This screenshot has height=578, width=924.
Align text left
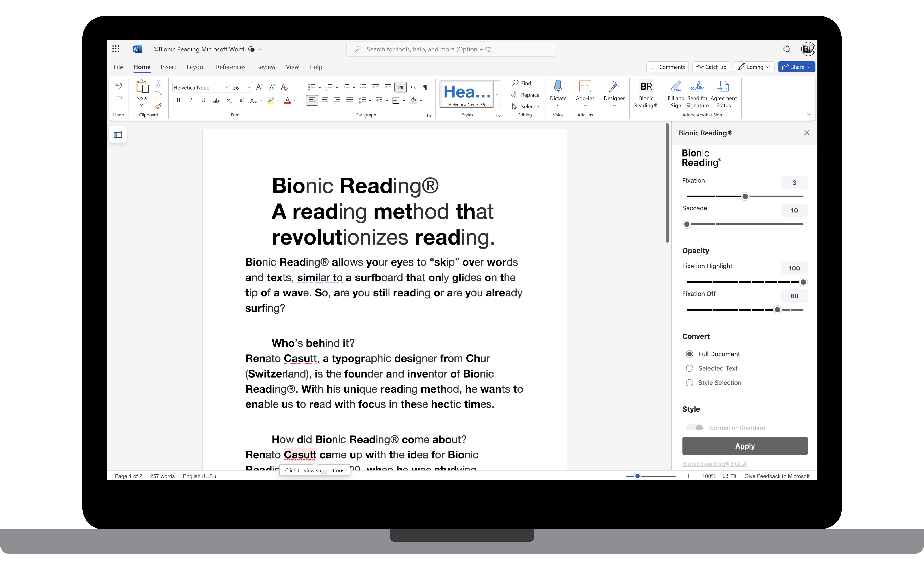(x=312, y=100)
